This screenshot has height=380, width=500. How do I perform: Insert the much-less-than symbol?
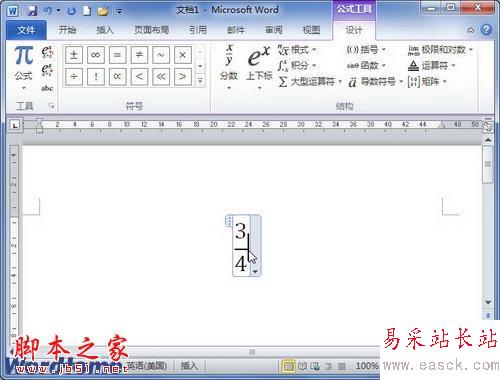point(161,77)
